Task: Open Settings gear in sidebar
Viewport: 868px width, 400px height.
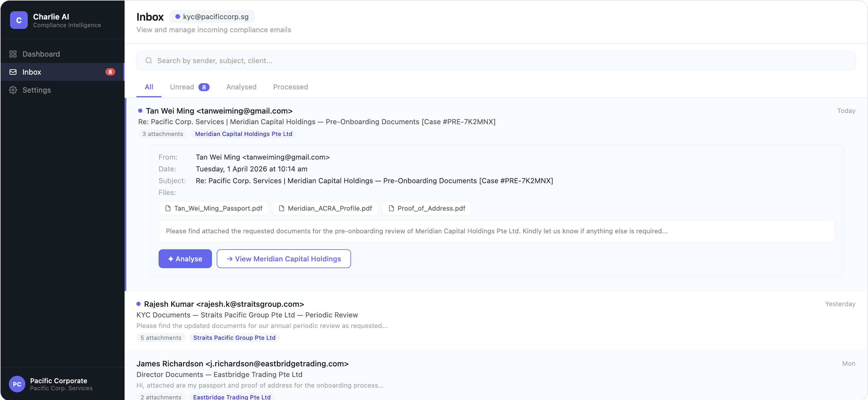Action: point(13,90)
